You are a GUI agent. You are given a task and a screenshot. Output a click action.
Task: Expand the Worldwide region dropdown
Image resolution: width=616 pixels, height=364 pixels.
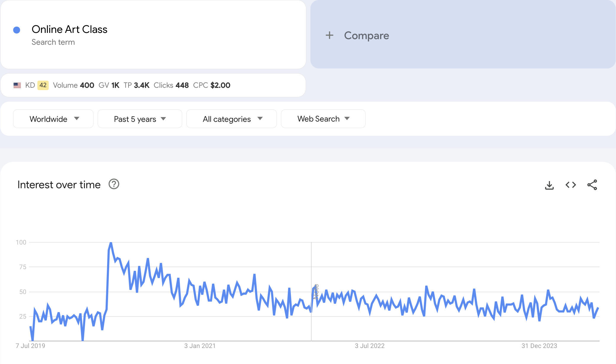(53, 119)
